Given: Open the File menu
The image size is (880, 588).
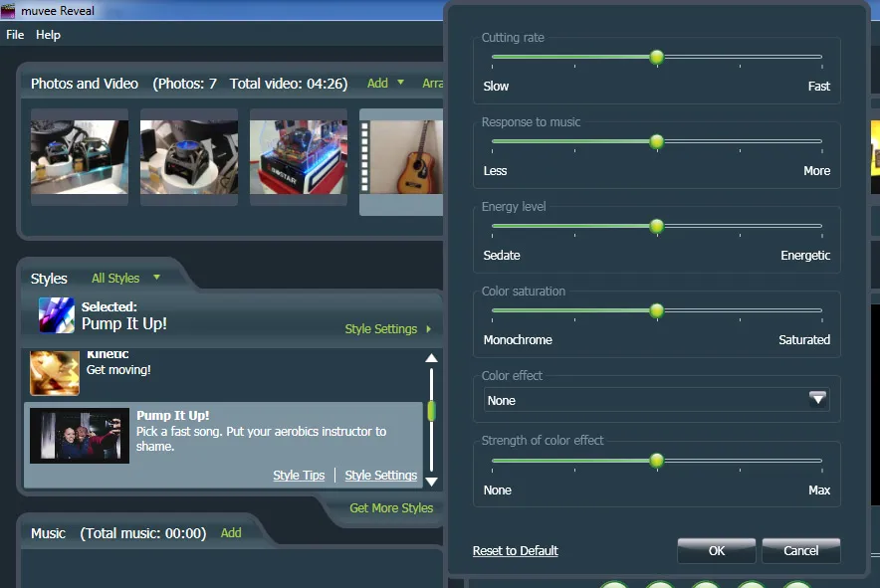Looking at the screenshot, I should [15, 35].
